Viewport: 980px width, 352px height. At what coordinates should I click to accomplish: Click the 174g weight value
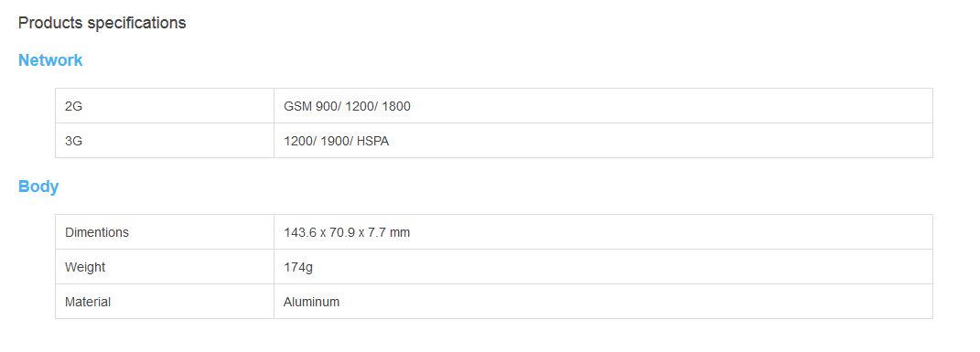point(298,267)
